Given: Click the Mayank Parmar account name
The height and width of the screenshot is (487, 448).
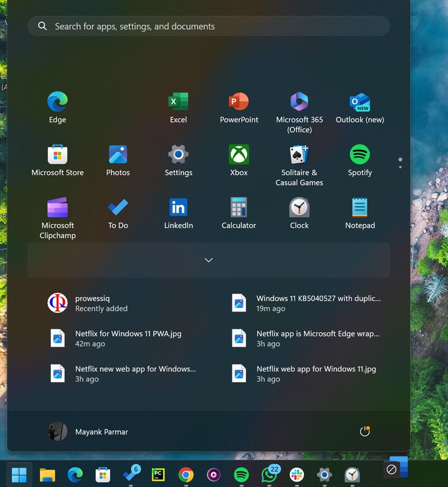Looking at the screenshot, I should tap(101, 431).
